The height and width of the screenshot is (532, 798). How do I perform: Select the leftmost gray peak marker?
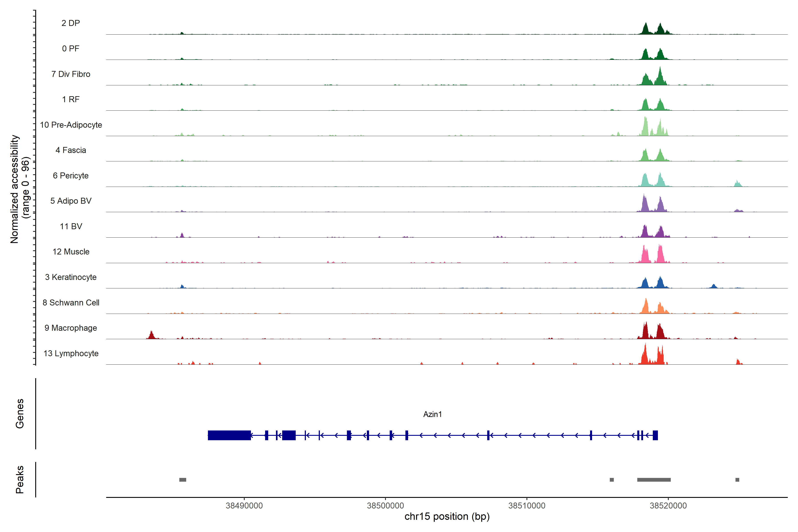tap(182, 480)
